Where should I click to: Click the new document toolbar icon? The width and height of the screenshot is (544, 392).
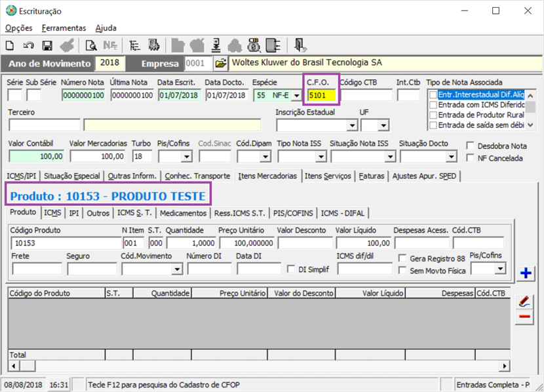10,45
